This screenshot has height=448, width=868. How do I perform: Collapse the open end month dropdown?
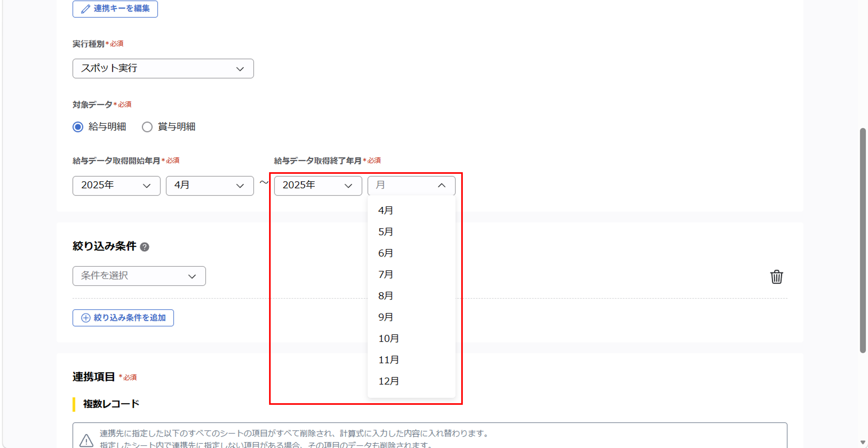click(x=411, y=186)
